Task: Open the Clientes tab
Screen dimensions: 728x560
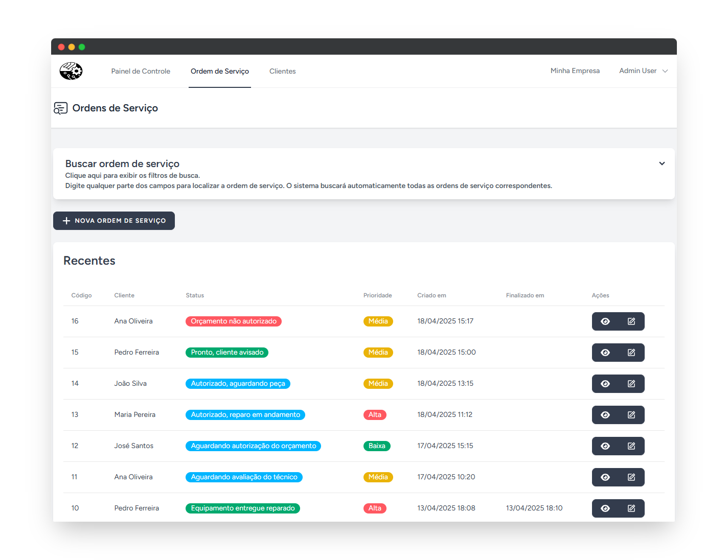Action: tap(282, 71)
